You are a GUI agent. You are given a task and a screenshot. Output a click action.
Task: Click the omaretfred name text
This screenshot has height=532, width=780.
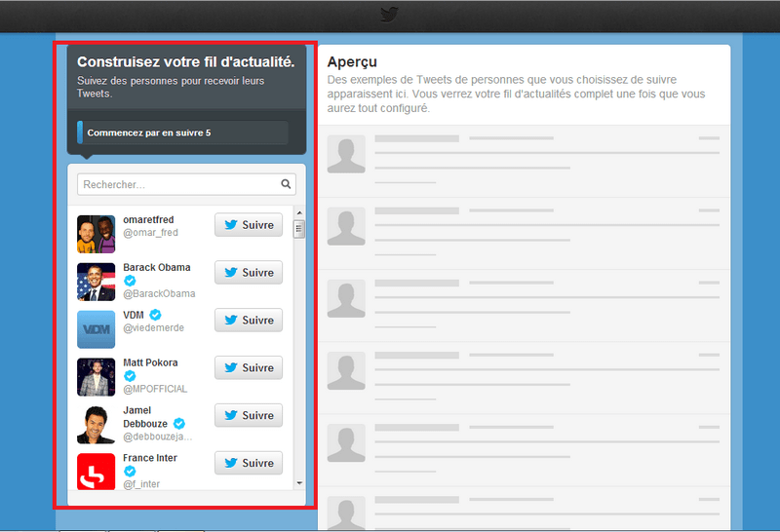148,219
